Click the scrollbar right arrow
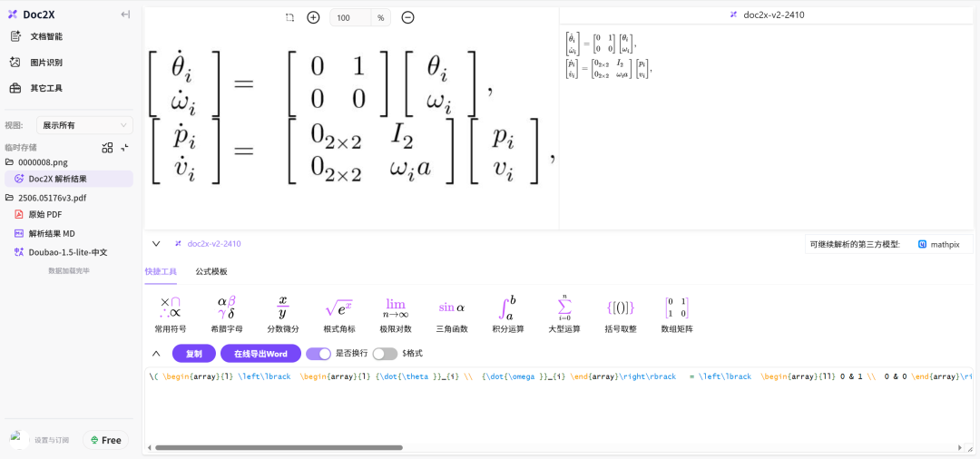 (961, 447)
